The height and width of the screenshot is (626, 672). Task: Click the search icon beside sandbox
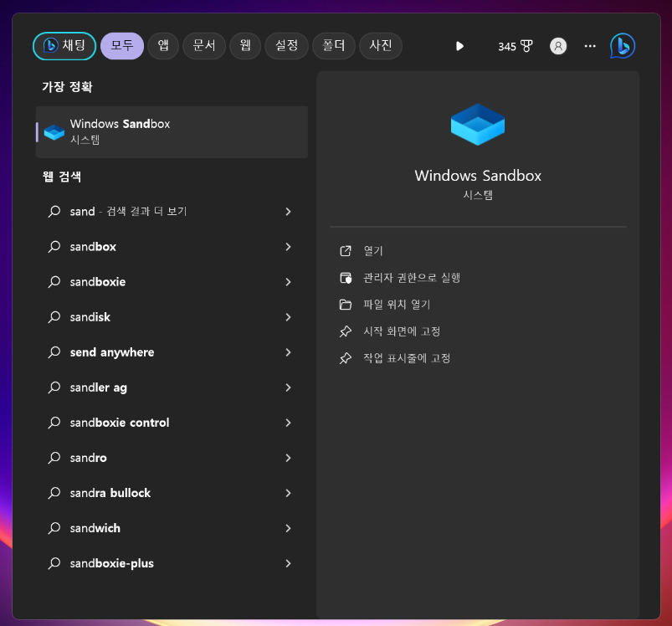coord(54,246)
